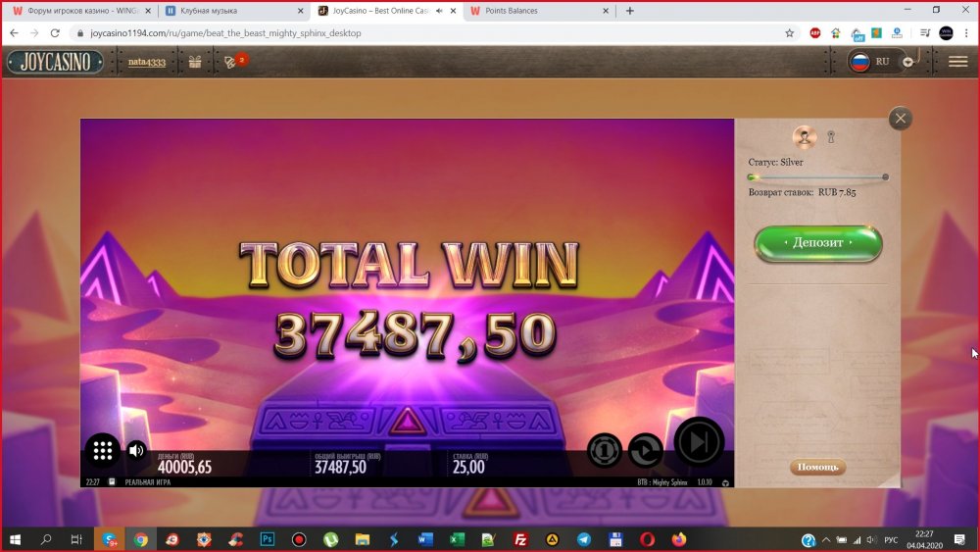The image size is (980, 552).
Task: Close the game overlay with X
Action: click(x=900, y=119)
